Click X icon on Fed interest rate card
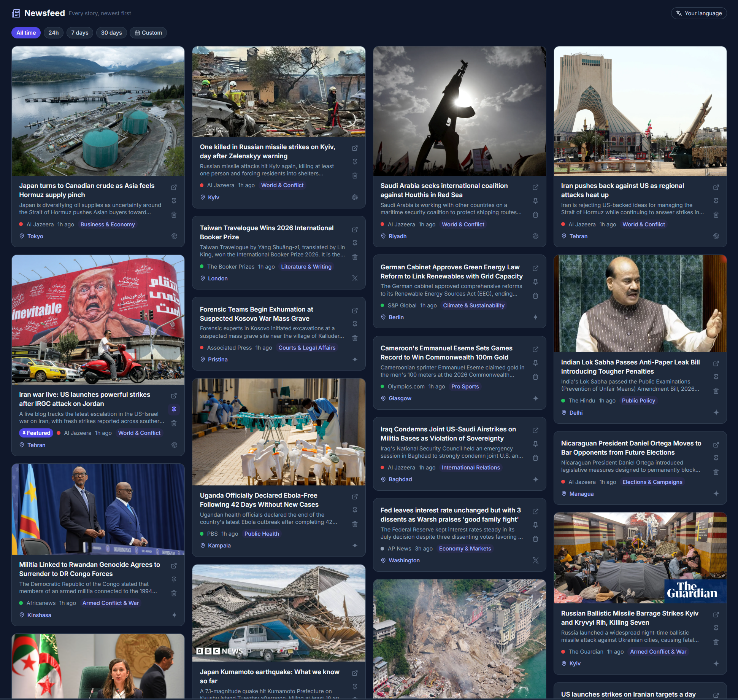The height and width of the screenshot is (700, 738). coord(535,560)
